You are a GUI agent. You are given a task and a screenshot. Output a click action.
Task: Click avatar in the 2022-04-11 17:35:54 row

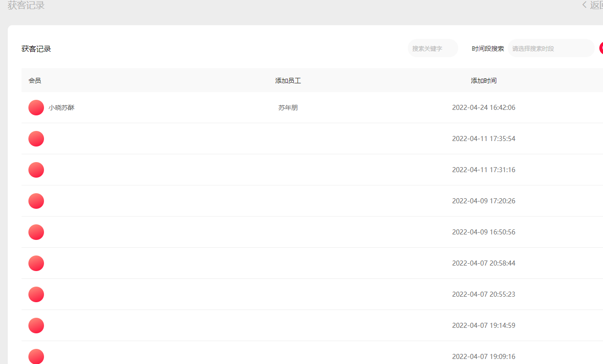coord(36,139)
